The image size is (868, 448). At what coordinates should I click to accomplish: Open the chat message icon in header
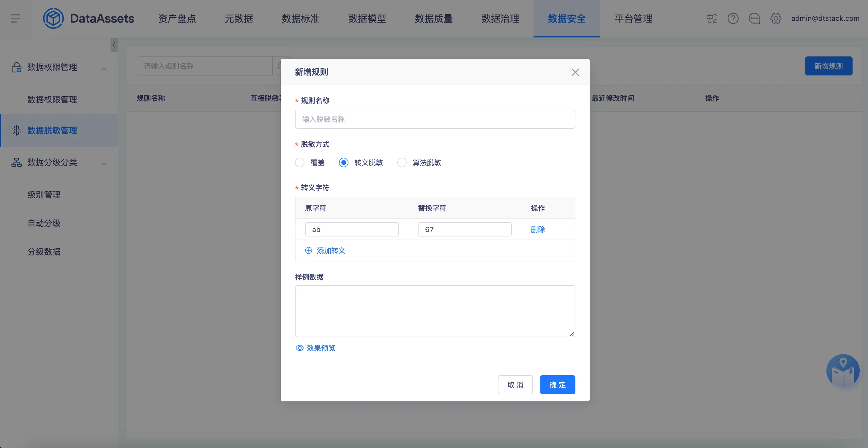point(754,18)
